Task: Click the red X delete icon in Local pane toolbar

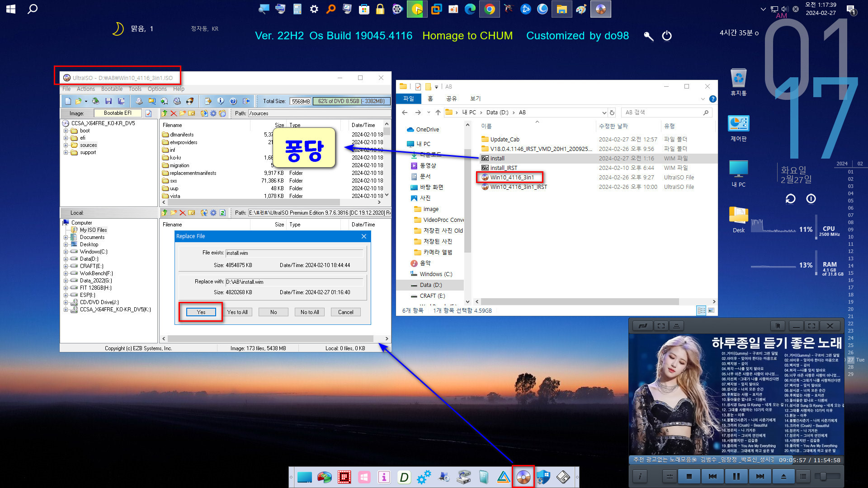Action: pyautogui.click(x=183, y=213)
